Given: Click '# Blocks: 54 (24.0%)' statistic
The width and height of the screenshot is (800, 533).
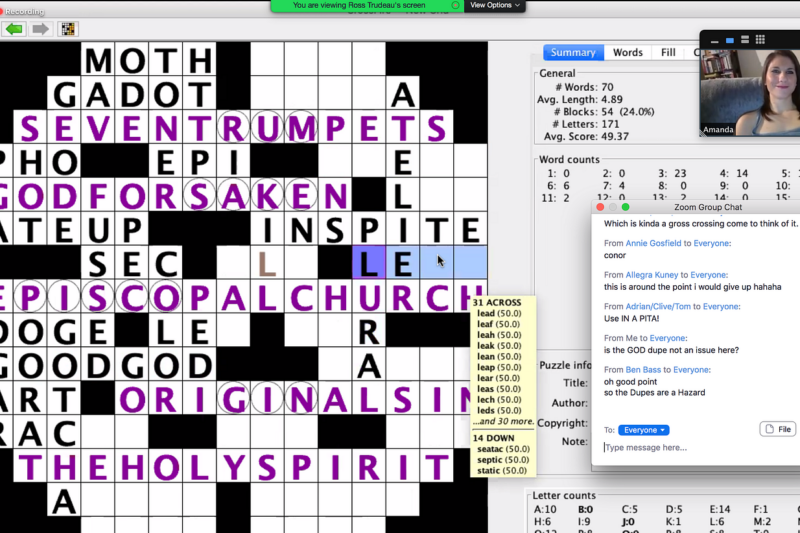Looking at the screenshot, I should pyautogui.click(x=604, y=111).
